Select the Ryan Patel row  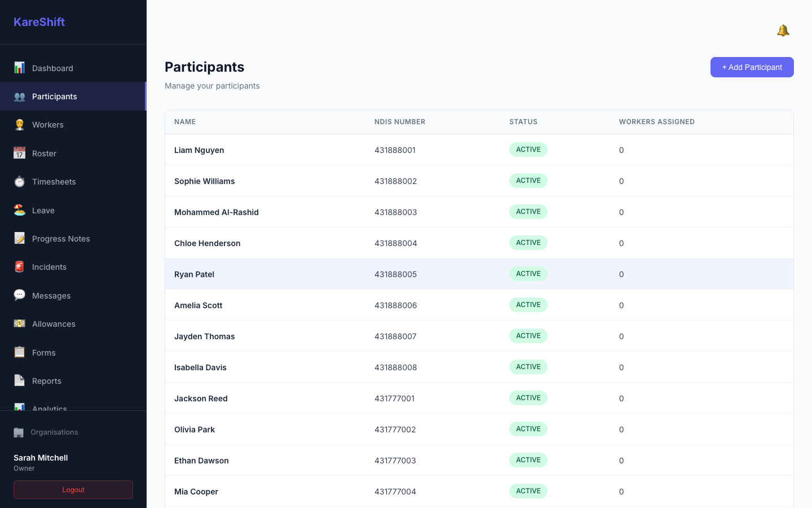[x=479, y=274]
